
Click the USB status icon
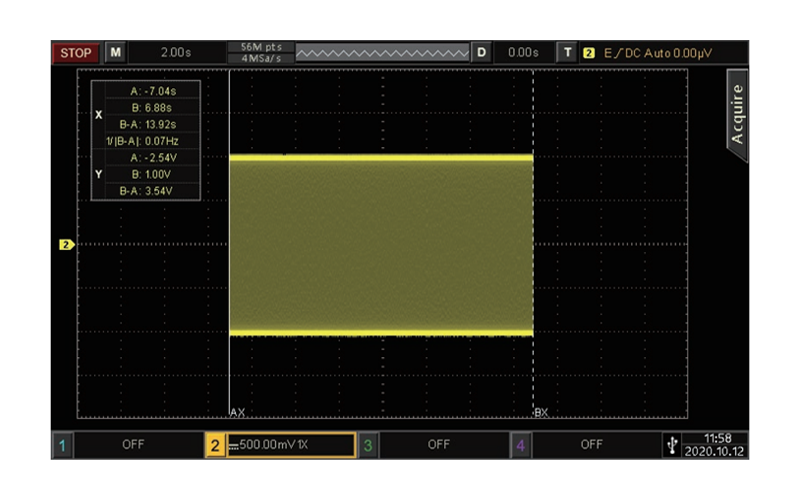672,445
